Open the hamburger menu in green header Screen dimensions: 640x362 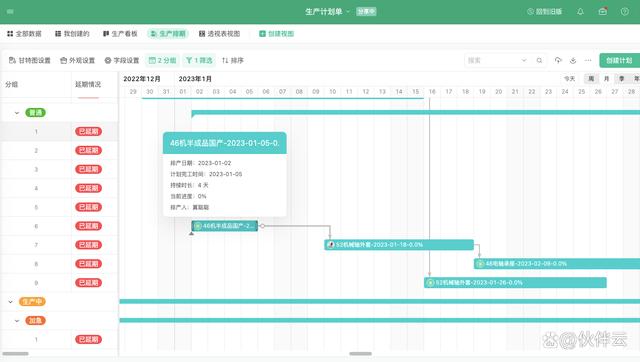tap(10, 11)
